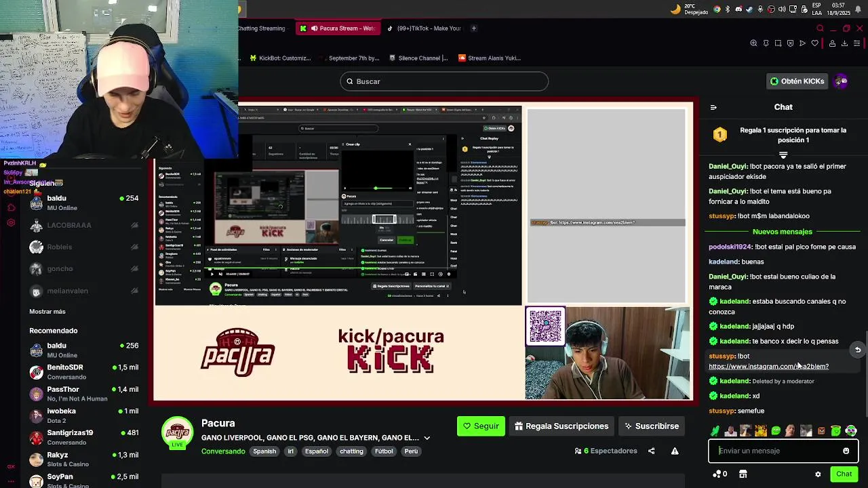Click the browser screenshot capture icon
The height and width of the screenshot is (488, 868).
[x=778, y=43]
